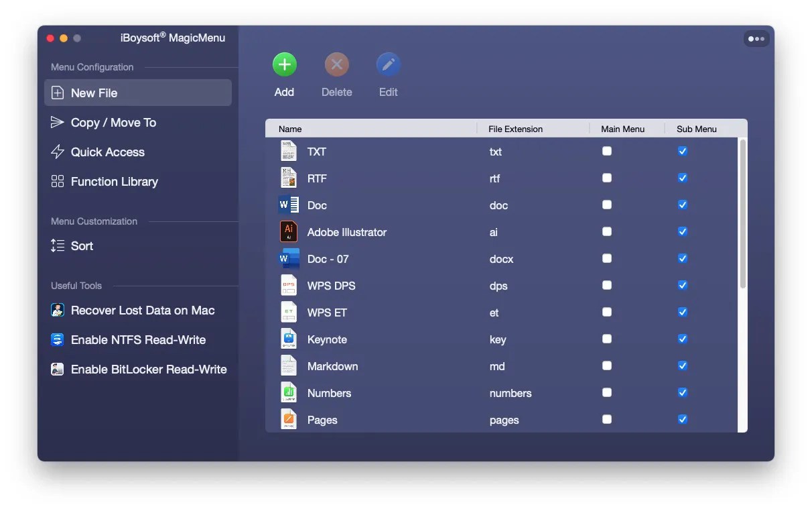The image size is (812, 511).
Task: Click the Numbers file icon
Action: [x=289, y=392]
